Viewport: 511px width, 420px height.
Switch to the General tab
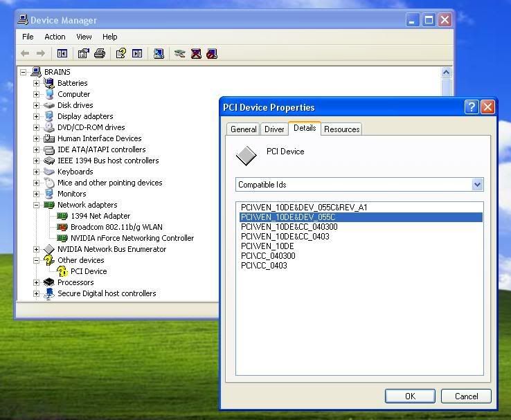244,129
